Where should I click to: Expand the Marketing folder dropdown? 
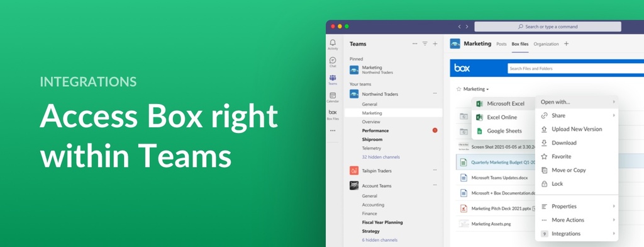pyautogui.click(x=487, y=89)
